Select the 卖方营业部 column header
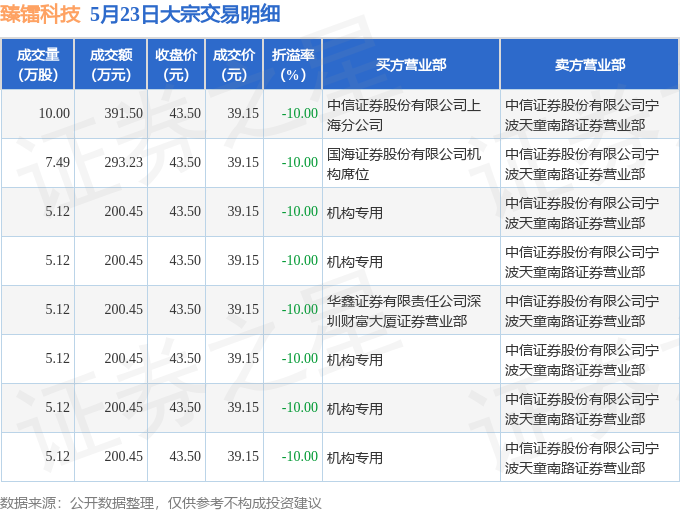Image resolution: width=680 pixels, height=512 pixels. (x=590, y=65)
